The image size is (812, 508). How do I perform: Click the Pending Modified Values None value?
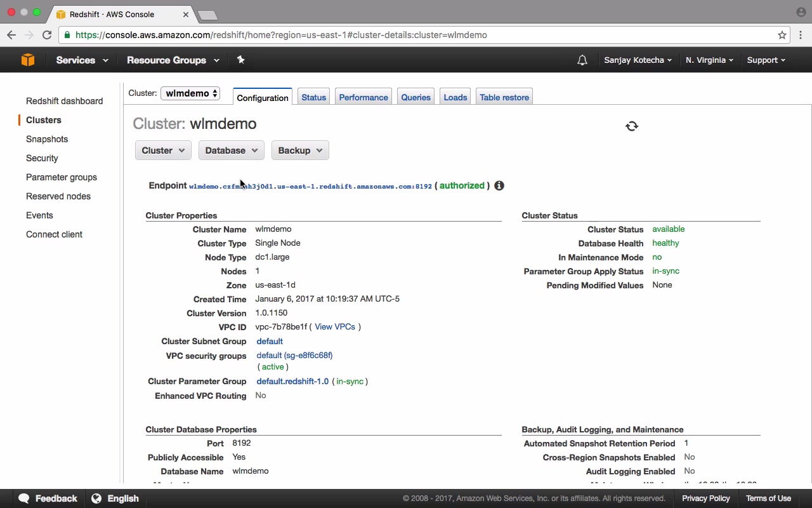662,285
